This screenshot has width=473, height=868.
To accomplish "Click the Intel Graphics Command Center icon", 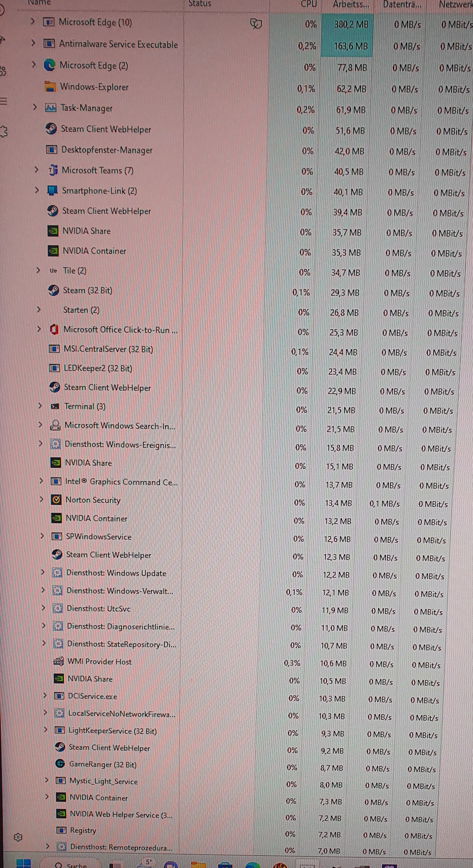I will pyautogui.click(x=56, y=481).
